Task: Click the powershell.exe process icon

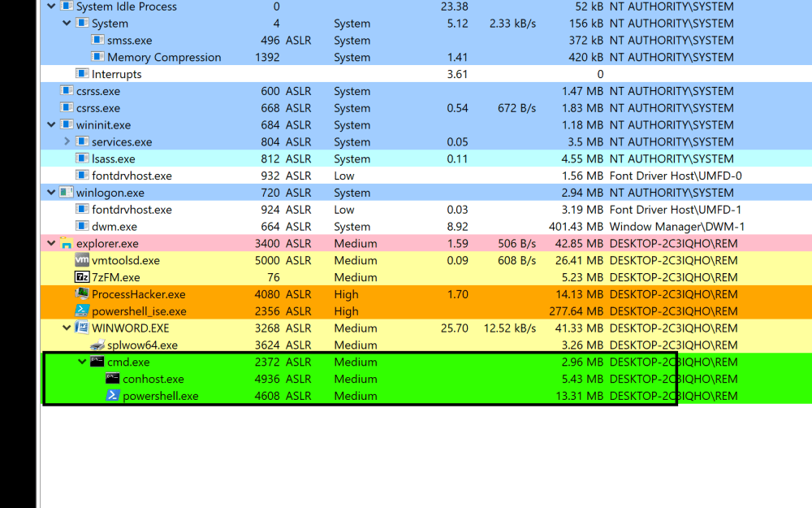Action: pyautogui.click(x=113, y=396)
